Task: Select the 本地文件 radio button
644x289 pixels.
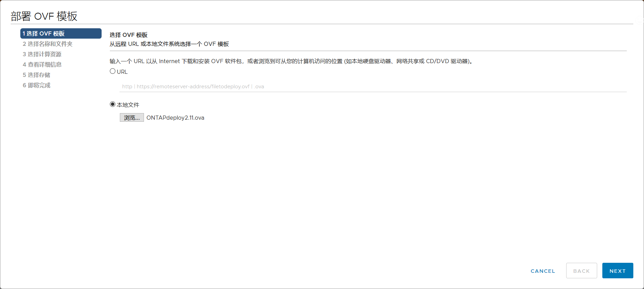Action: point(113,104)
